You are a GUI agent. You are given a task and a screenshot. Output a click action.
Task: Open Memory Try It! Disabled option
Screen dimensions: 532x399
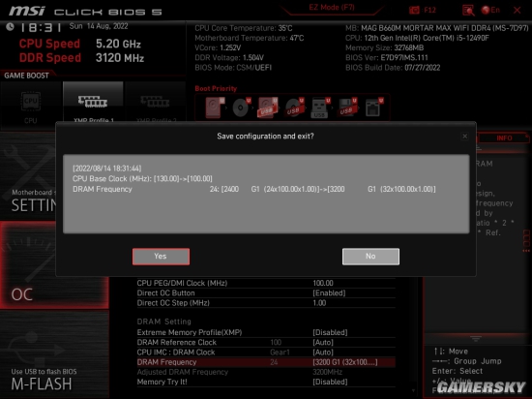coord(330,382)
